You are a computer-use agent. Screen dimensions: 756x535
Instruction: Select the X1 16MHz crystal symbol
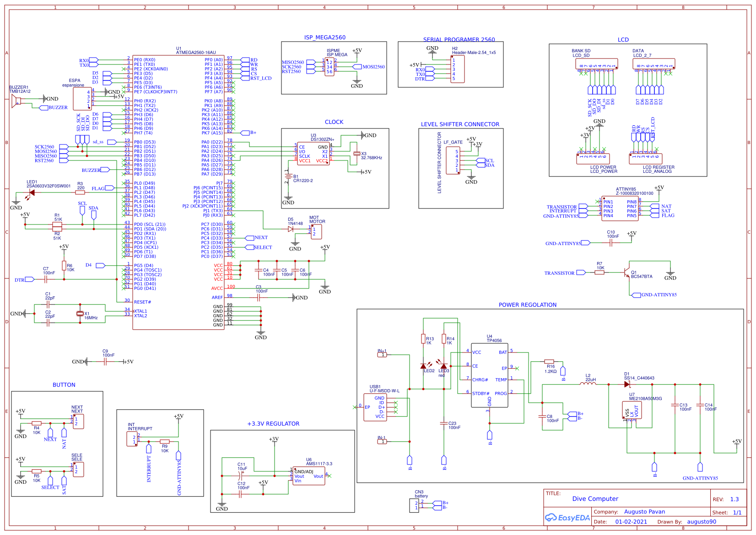point(80,313)
